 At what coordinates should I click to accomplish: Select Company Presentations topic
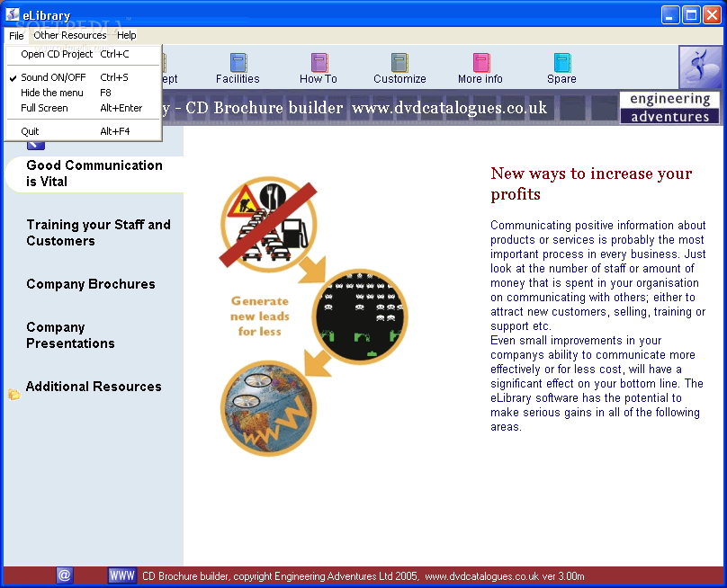click(70, 335)
